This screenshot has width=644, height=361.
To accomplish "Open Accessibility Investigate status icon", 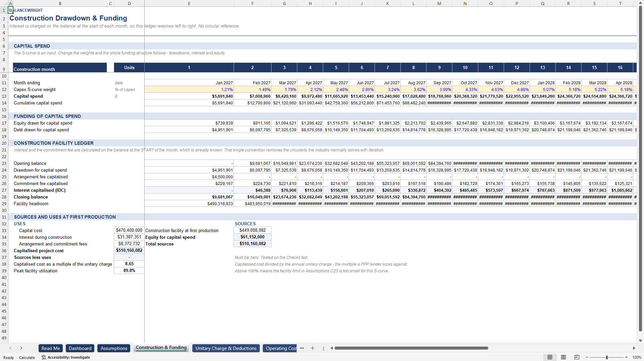I will click(66, 357).
